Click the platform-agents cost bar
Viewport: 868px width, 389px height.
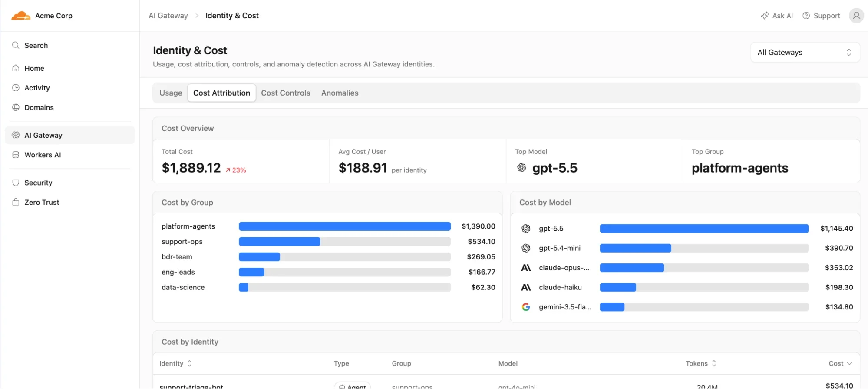click(345, 226)
